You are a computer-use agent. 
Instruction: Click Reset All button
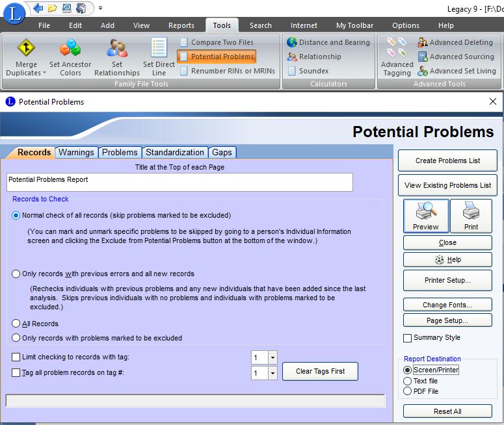pos(447,411)
